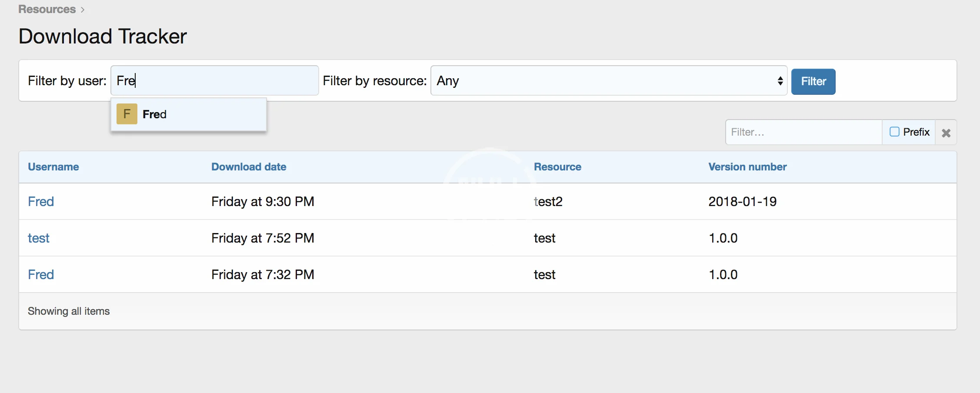Viewport: 980px width, 393px height.
Task: Go to the Resources breadcrumb link
Action: coord(47,10)
